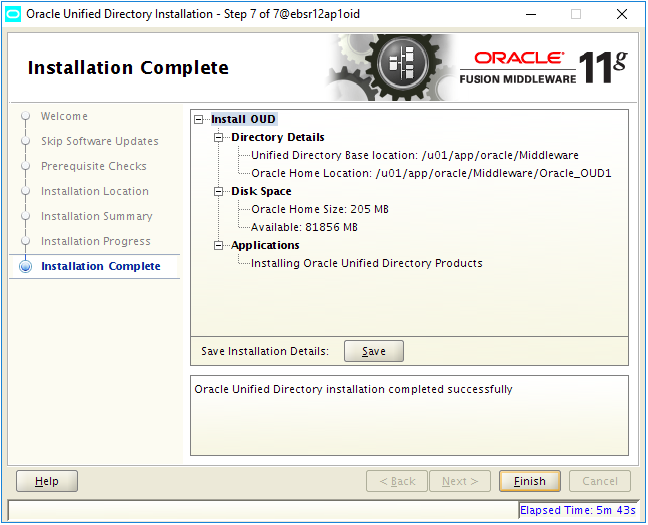Open Help for the installer
648x525 pixels.
coord(47,481)
